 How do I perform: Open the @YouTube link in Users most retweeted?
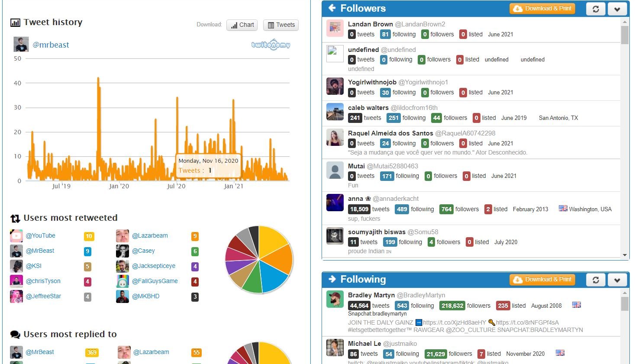[41, 235]
